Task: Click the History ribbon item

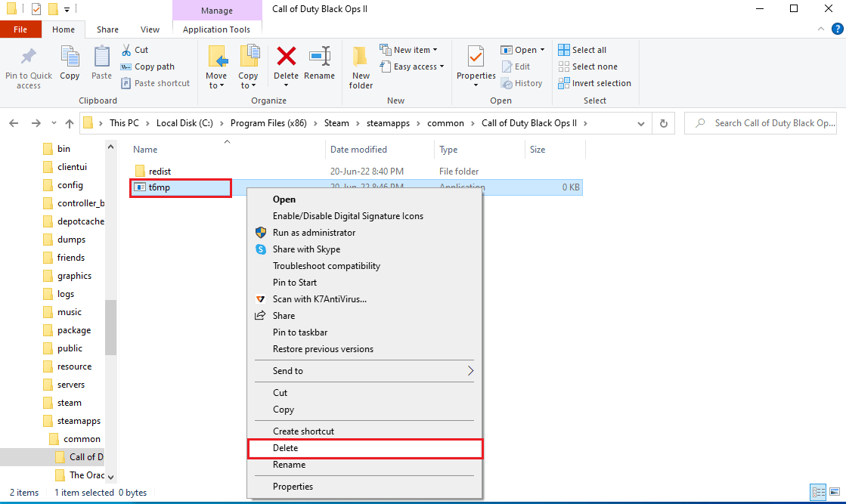Action: 521,83
